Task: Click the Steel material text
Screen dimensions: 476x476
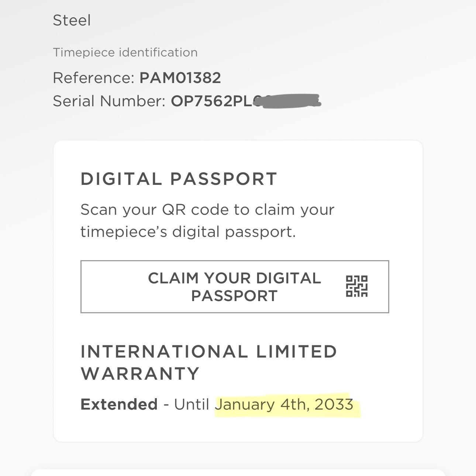Action: pos(72,20)
